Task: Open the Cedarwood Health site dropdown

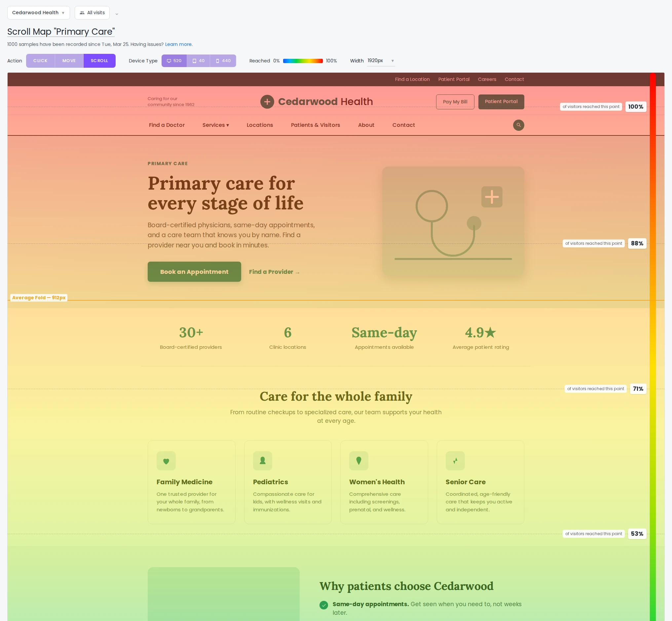Action: pos(39,13)
